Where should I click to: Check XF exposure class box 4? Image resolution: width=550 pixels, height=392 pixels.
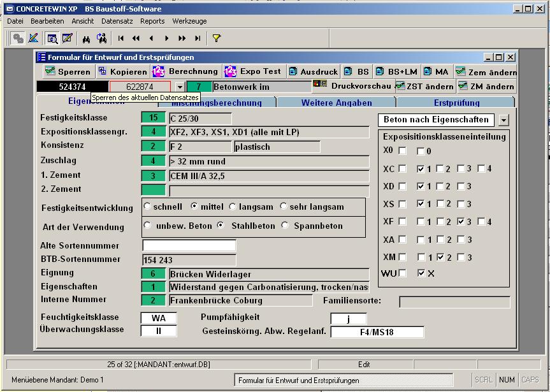coord(482,222)
